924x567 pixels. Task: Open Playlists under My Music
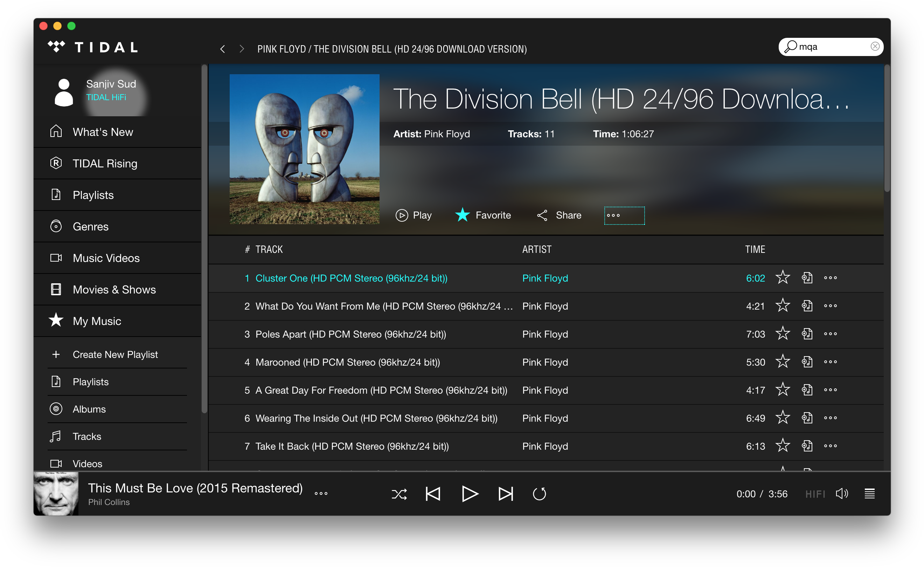[117, 382]
